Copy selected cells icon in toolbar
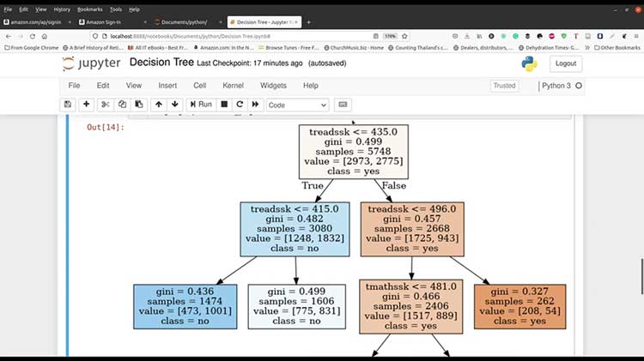The image size is (644, 361). pyautogui.click(x=122, y=105)
